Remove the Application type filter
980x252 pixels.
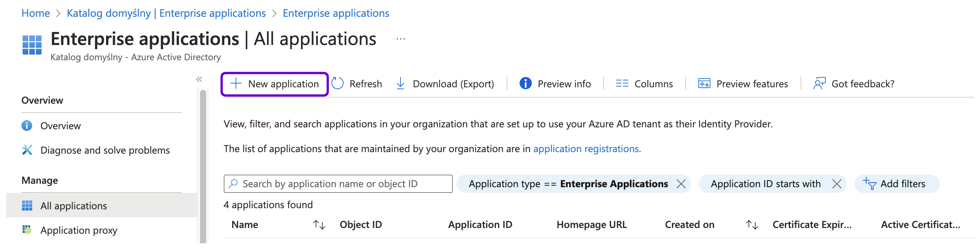(x=681, y=184)
